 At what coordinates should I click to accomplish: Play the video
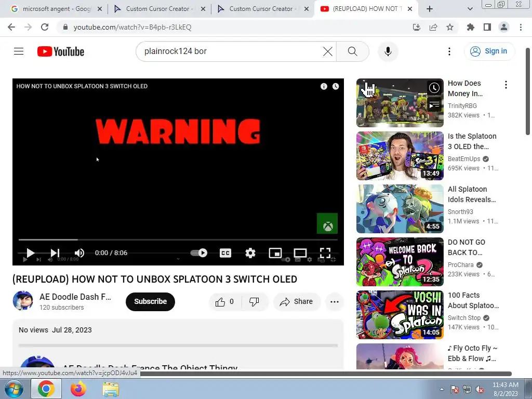(x=30, y=253)
